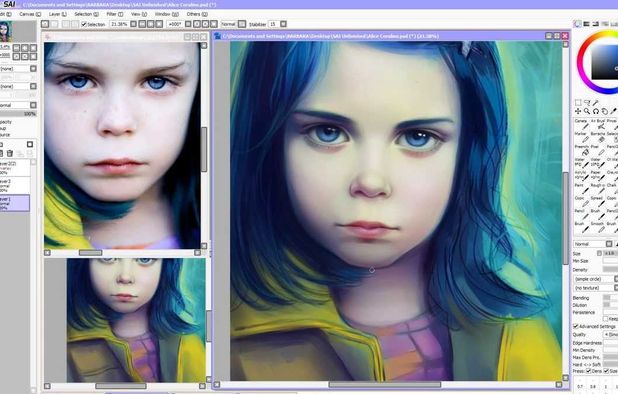Choose the Paper brush tool
The image size is (618, 394).
point(598,176)
